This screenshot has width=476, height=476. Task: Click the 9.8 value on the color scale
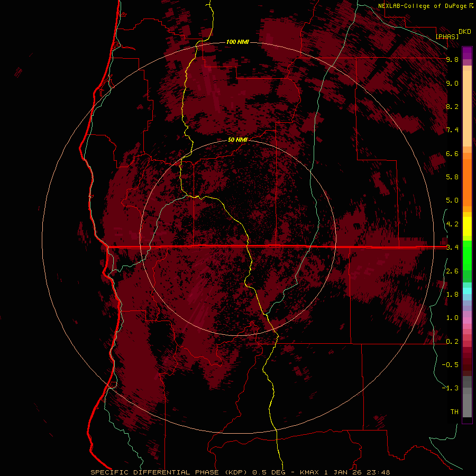pos(452,59)
